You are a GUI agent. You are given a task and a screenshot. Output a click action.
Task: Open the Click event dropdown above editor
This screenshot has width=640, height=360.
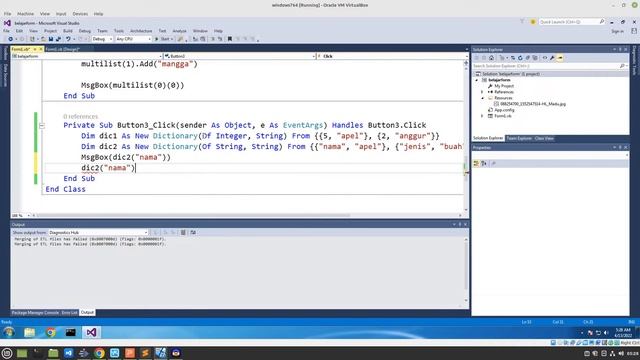pos(393,56)
